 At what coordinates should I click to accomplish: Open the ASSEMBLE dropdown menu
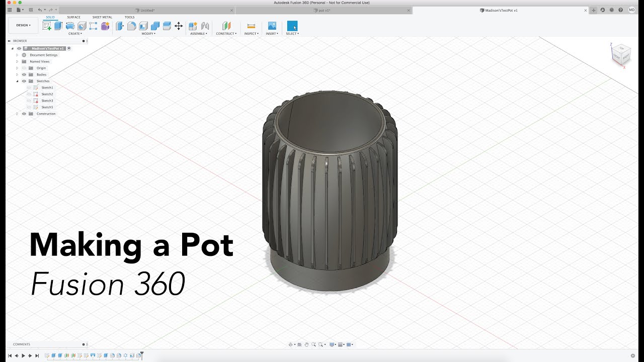pyautogui.click(x=199, y=34)
